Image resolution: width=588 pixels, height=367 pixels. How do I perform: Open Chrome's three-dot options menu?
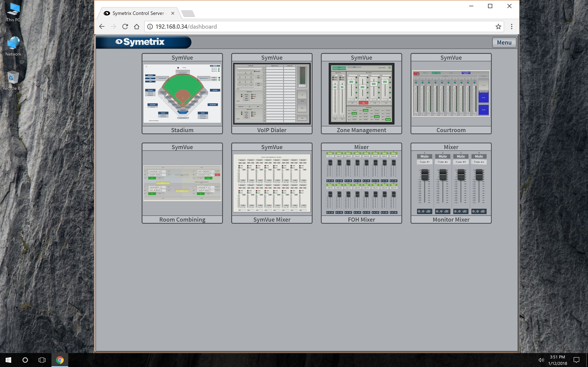coord(512,26)
